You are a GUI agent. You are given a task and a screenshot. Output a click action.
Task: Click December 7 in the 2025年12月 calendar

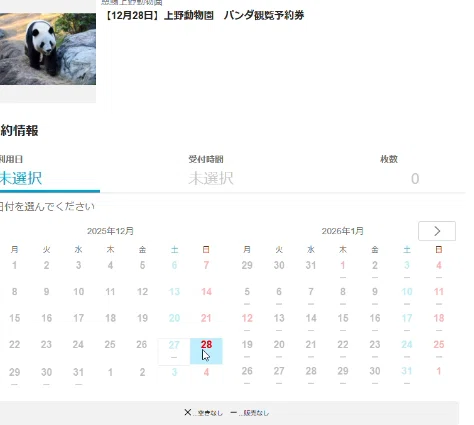pos(206,265)
